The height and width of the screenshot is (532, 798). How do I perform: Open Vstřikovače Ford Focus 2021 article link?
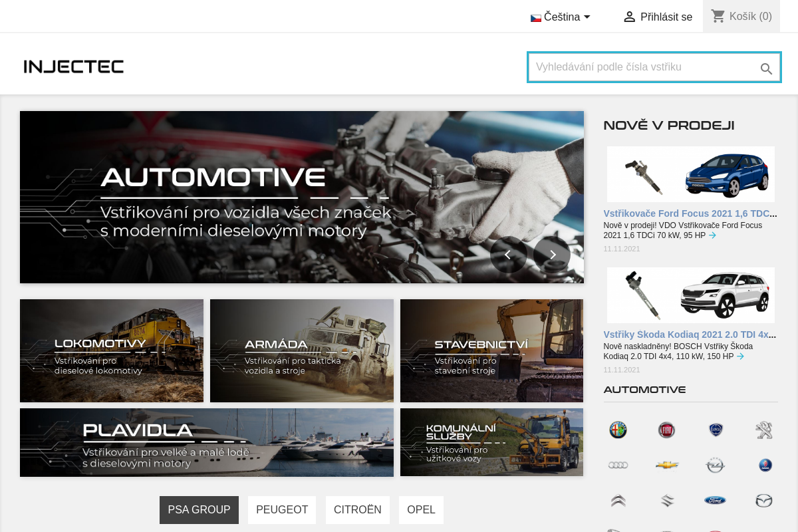pyautogui.click(x=690, y=213)
